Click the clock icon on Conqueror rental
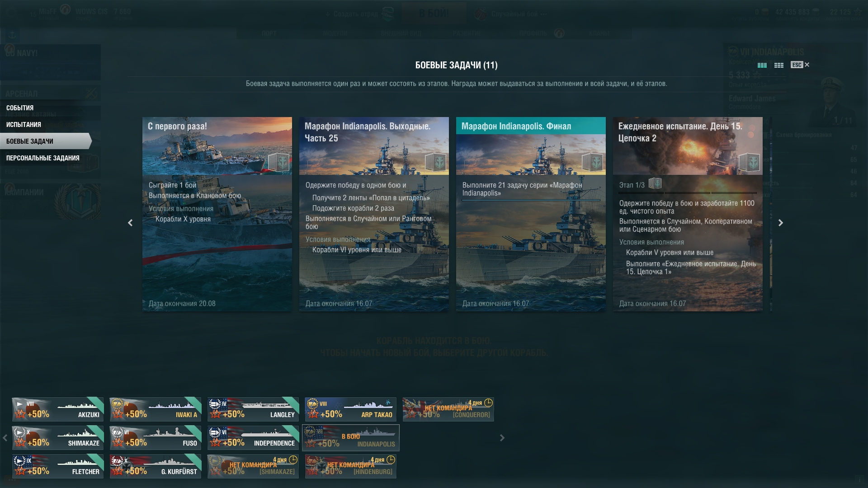Viewport: 868px width, 488px height. [488, 403]
